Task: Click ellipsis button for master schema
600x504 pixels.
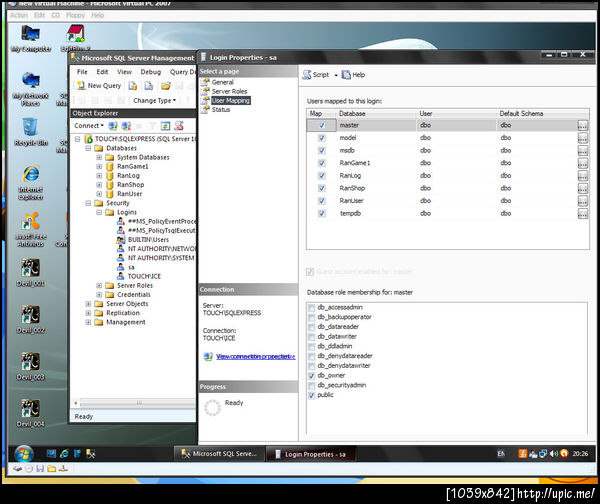Action: pos(582,126)
